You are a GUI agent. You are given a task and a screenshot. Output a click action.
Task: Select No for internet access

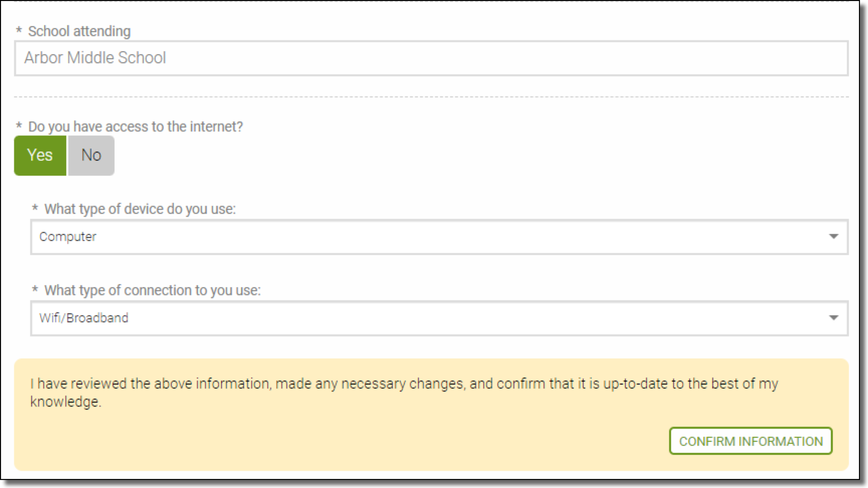pyautogui.click(x=91, y=155)
